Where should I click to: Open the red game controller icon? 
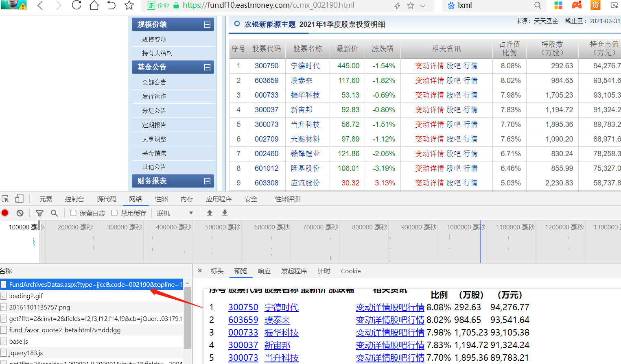(x=577, y=5)
